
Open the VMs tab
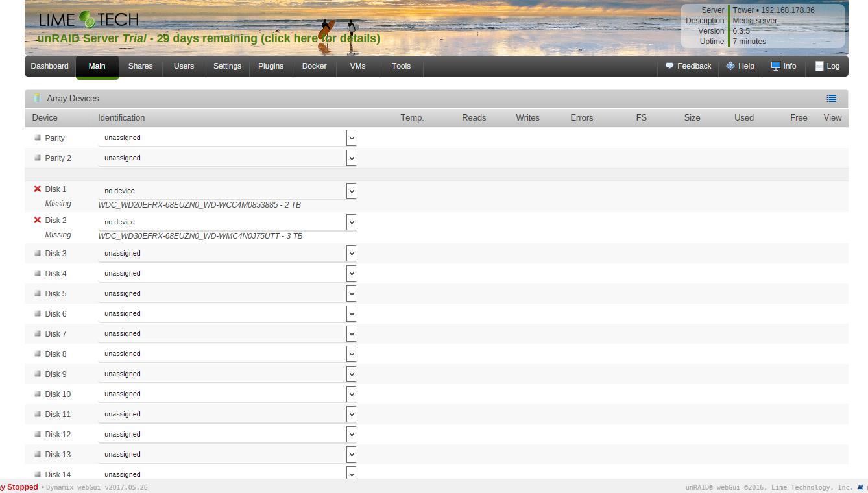(357, 66)
